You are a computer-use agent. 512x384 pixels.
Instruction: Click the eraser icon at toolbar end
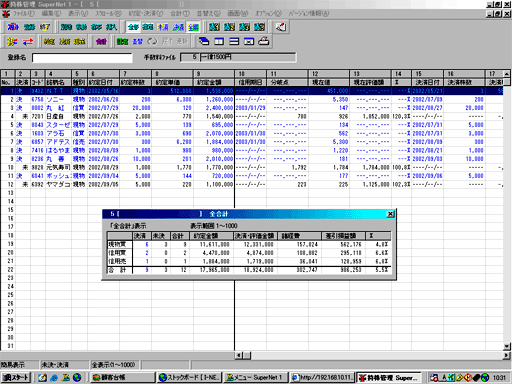[281, 27]
